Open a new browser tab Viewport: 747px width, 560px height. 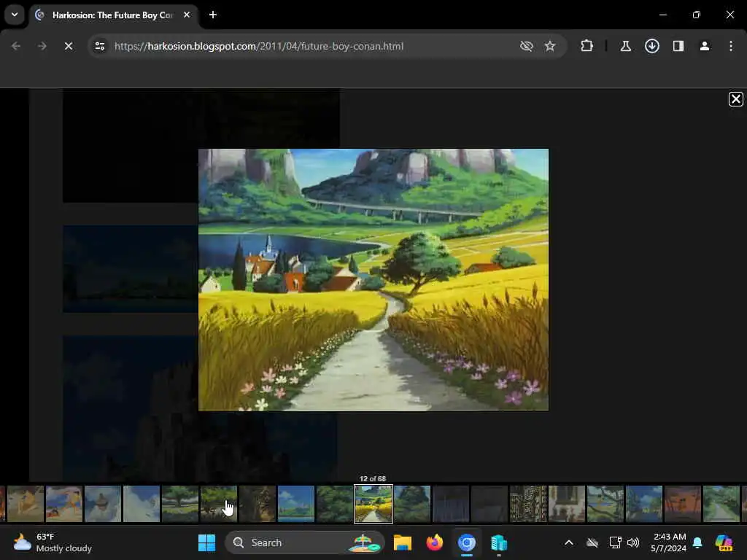pyautogui.click(x=213, y=15)
